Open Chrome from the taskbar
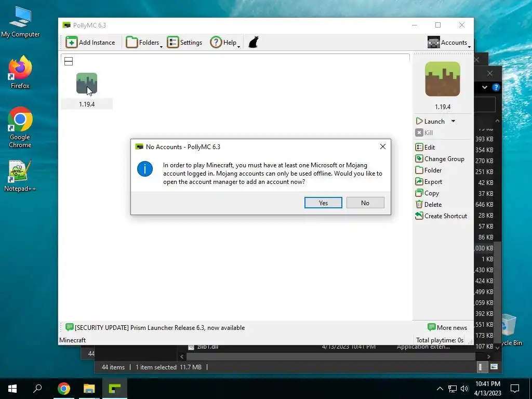Image resolution: width=532 pixels, height=399 pixels. pos(63,389)
